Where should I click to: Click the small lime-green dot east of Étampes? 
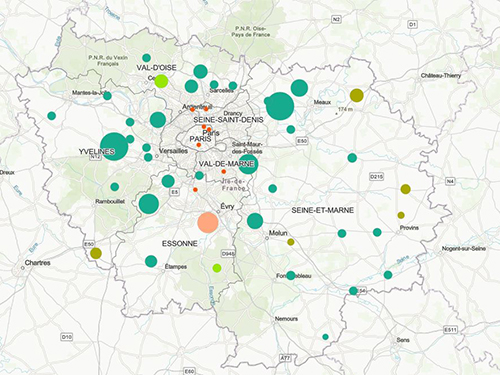click(217, 268)
